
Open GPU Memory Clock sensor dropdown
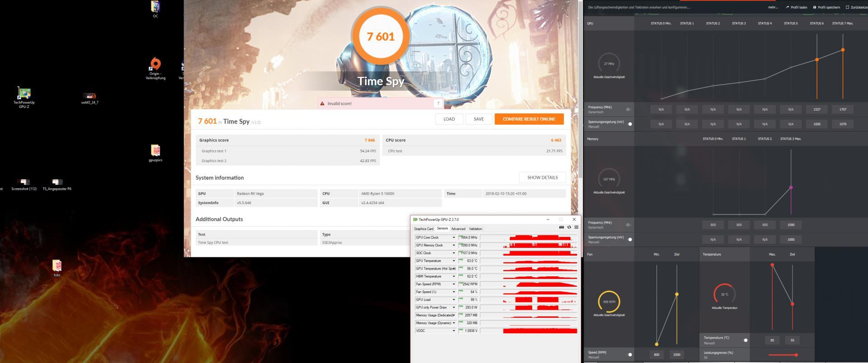[453, 245]
